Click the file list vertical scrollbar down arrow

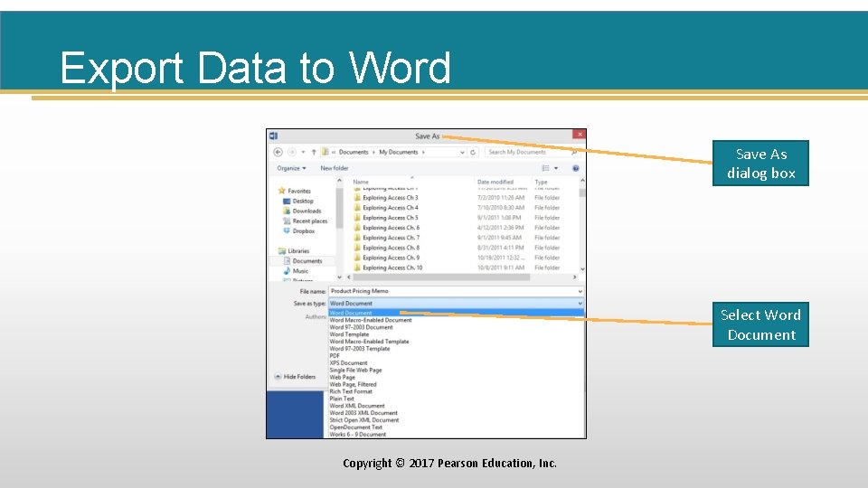[582, 269]
